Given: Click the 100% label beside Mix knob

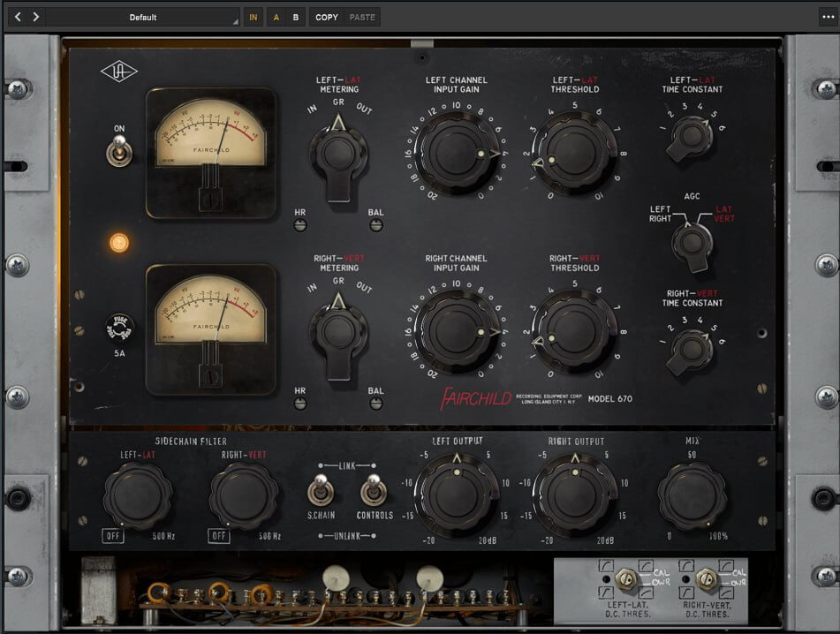Looking at the screenshot, I should click(x=718, y=536).
